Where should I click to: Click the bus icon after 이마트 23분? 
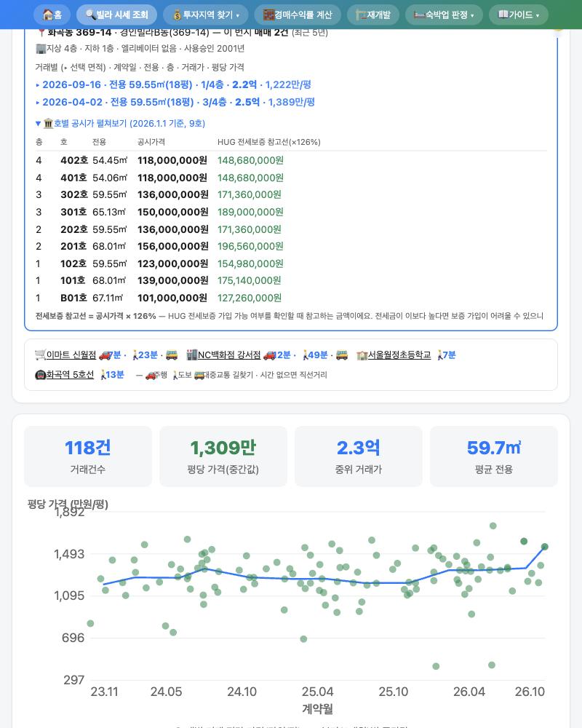[172, 355]
